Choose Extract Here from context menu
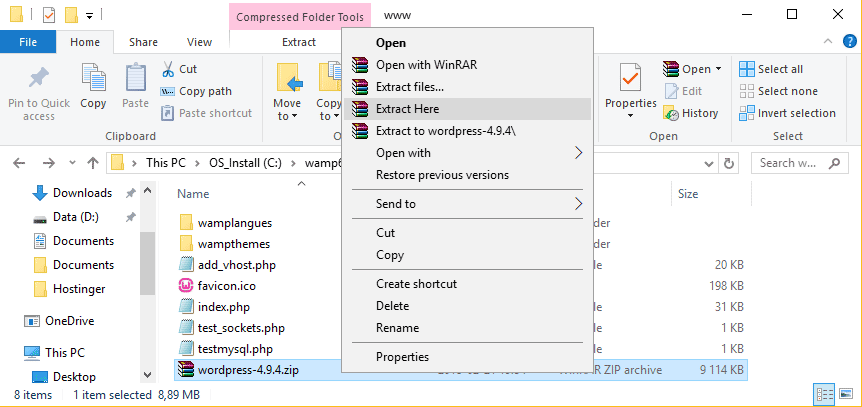The width and height of the screenshot is (862, 407). tap(407, 109)
